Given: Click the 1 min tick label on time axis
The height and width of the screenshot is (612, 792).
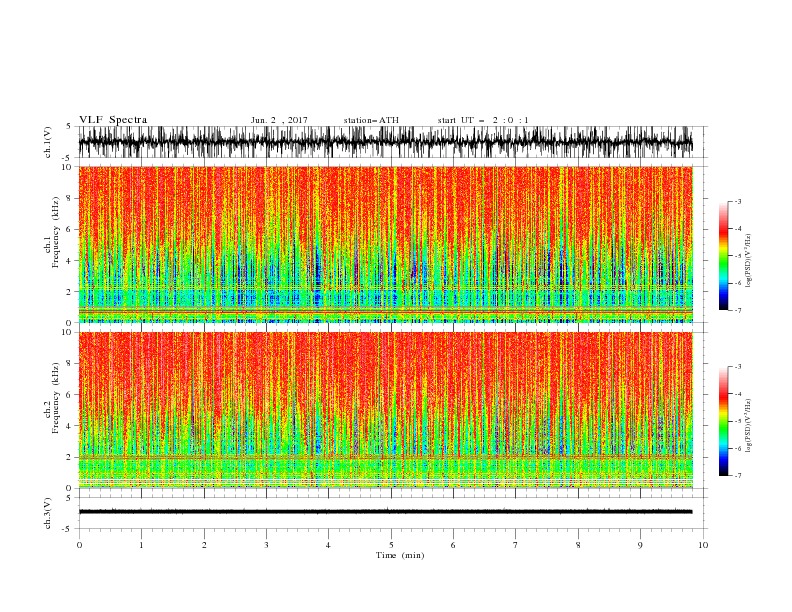Looking at the screenshot, I should click(x=141, y=545).
